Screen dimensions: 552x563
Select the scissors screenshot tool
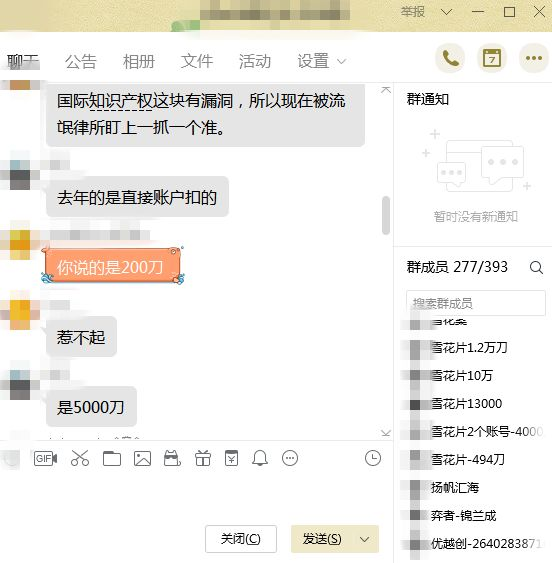80,458
